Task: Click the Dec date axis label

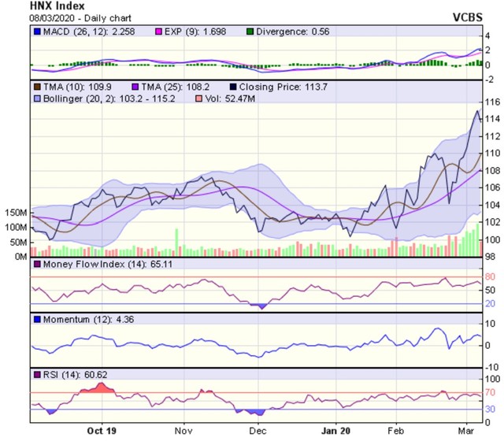Action: (258, 431)
